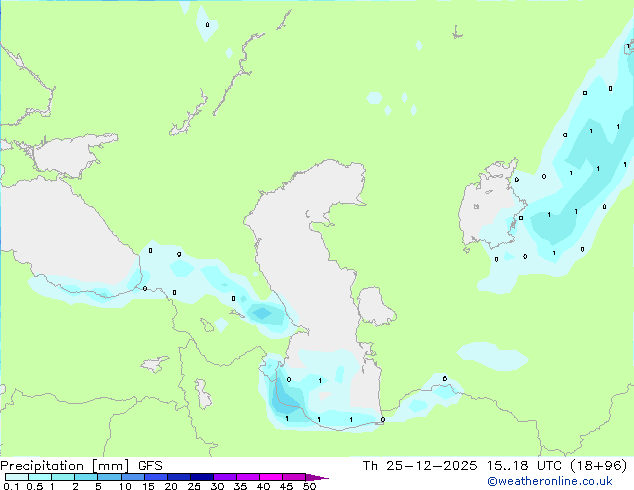Click the 'Precipitation [mm]' title text

pyautogui.click(x=65, y=466)
